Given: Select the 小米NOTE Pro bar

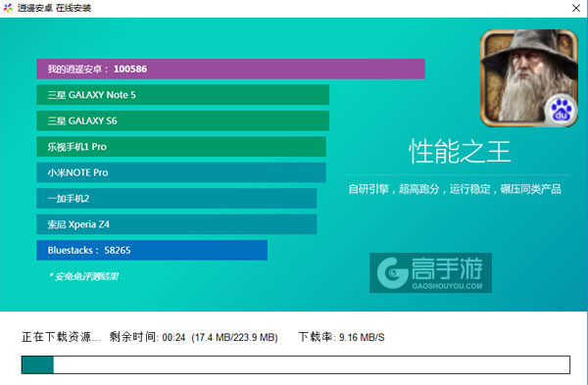Looking at the screenshot, I should coord(181,172).
